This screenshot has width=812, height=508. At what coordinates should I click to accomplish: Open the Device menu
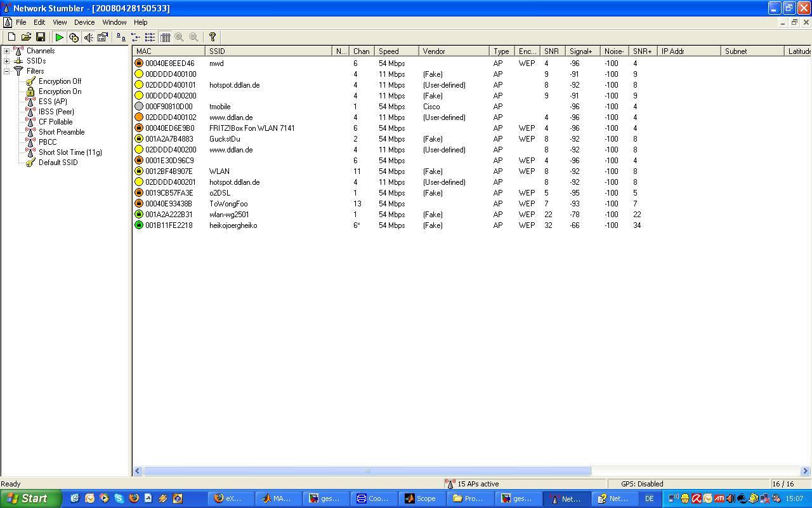coord(84,22)
